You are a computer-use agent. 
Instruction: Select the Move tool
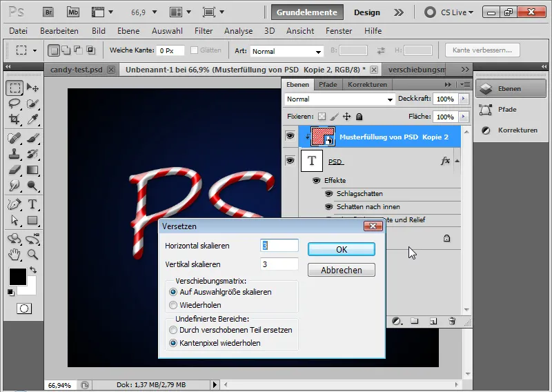(x=32, y=88)
